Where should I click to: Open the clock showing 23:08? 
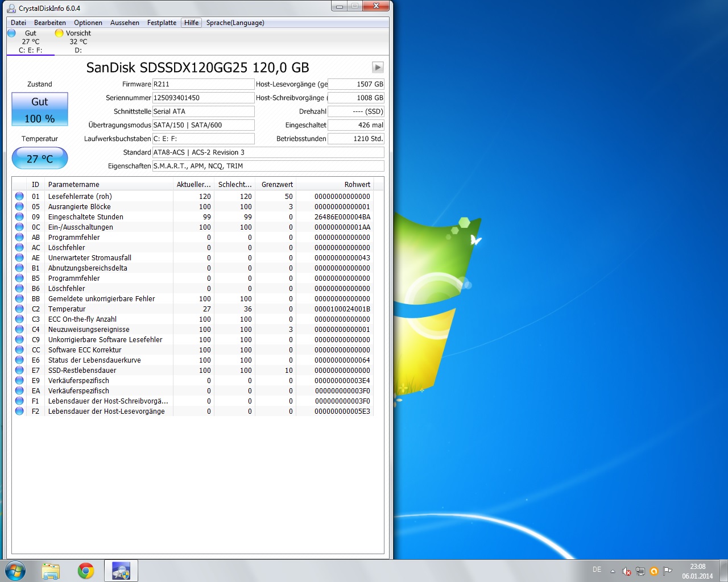point(697,571)
